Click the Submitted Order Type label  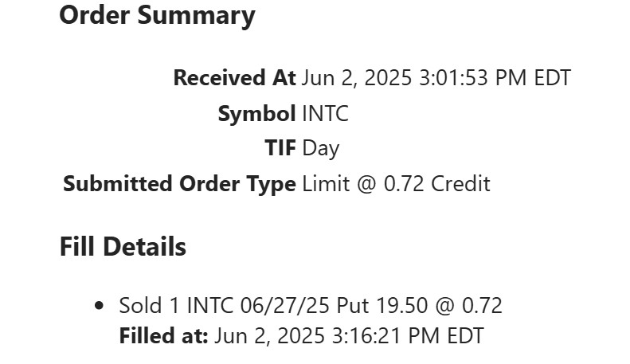(x=179, y=184)
